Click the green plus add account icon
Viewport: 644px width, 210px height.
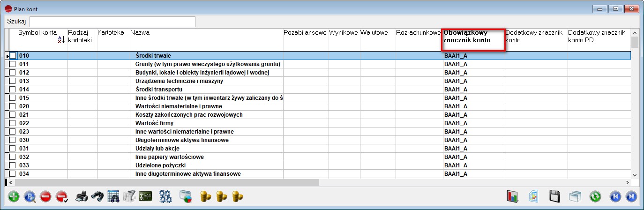[x=14, y=197]
